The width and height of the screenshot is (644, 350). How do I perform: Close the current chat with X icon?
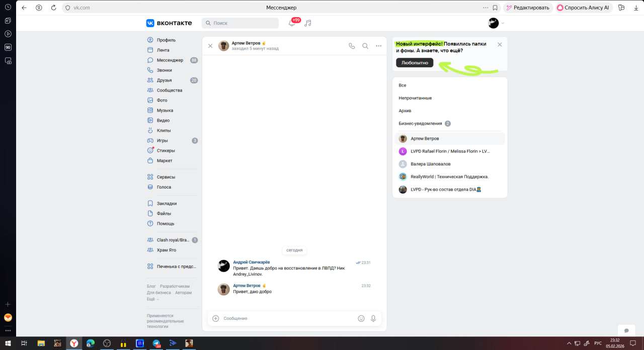coord(210,46)
